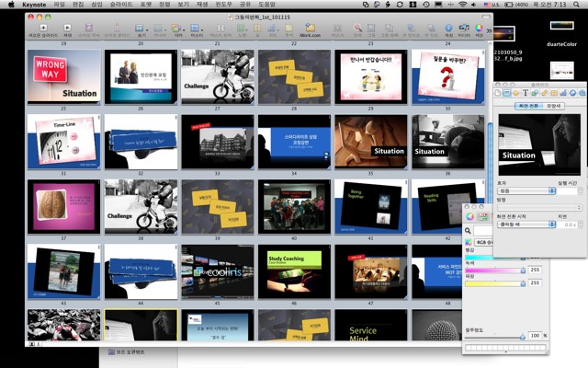Screen dimensions: 588x368
Task: Select the Metrics inspector ruler icon
Action: click(x=544, y=93)
